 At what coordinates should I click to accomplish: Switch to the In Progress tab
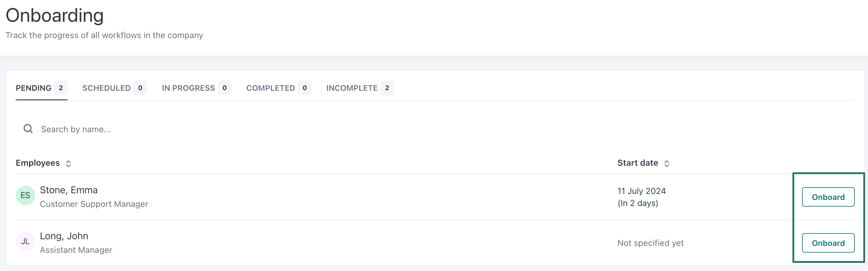188,88
